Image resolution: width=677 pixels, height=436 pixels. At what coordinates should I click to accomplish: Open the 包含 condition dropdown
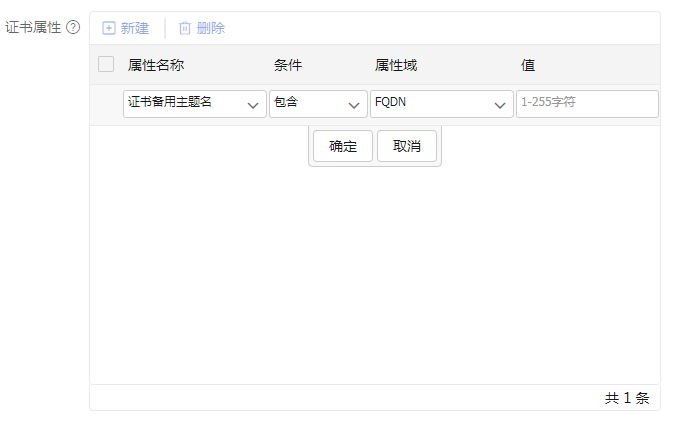[x=318, y=104]
